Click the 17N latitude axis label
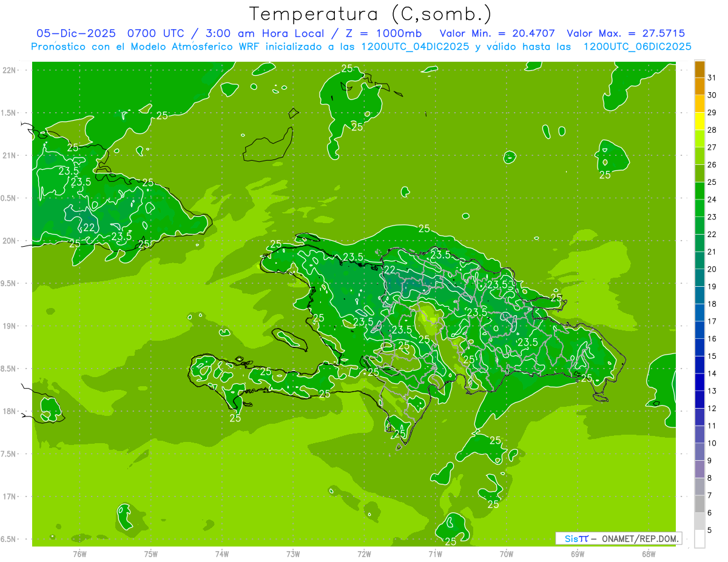 9,497
